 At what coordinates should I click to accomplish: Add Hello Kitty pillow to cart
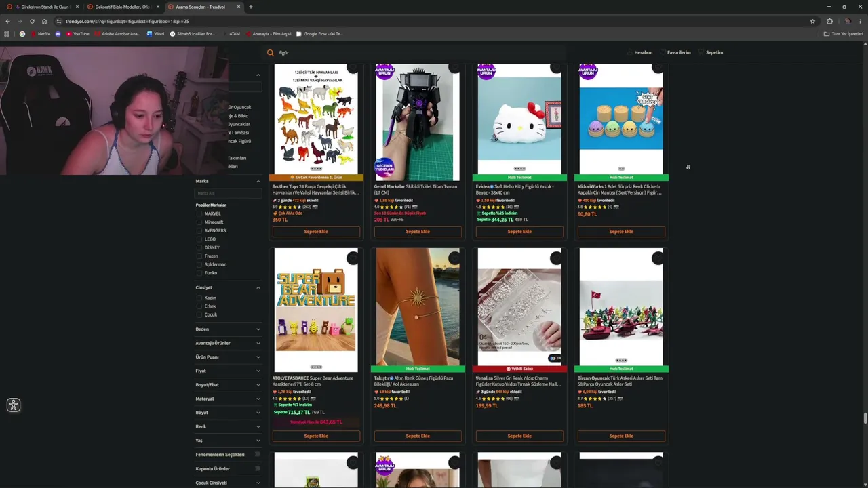[x=519, y=232]
